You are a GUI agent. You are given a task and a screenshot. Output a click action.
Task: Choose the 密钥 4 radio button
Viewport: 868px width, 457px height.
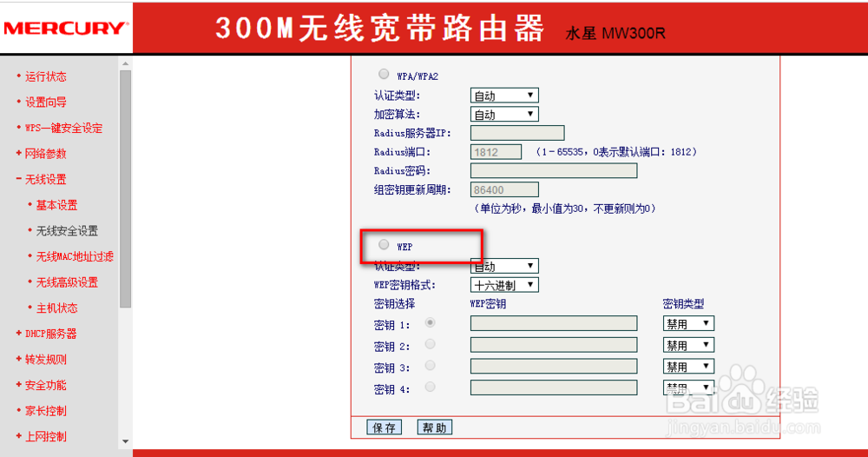tap(431, 387)
